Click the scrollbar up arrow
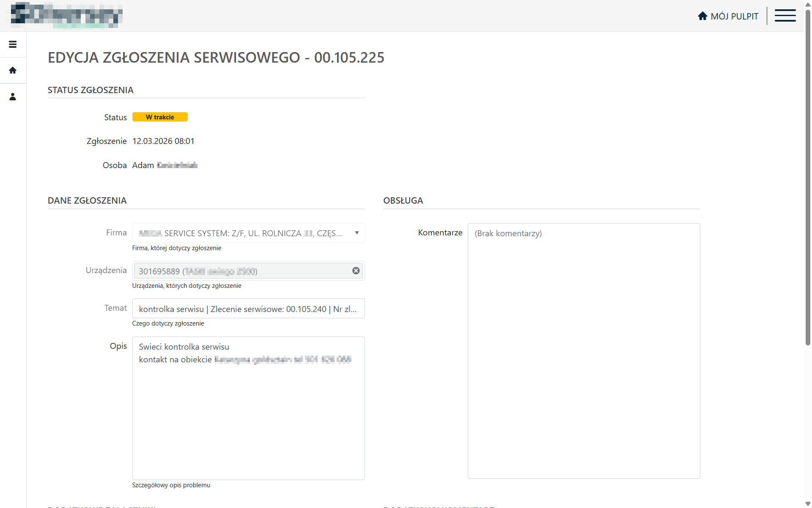This screenshot has width=812, height=508. click(808, 4)
